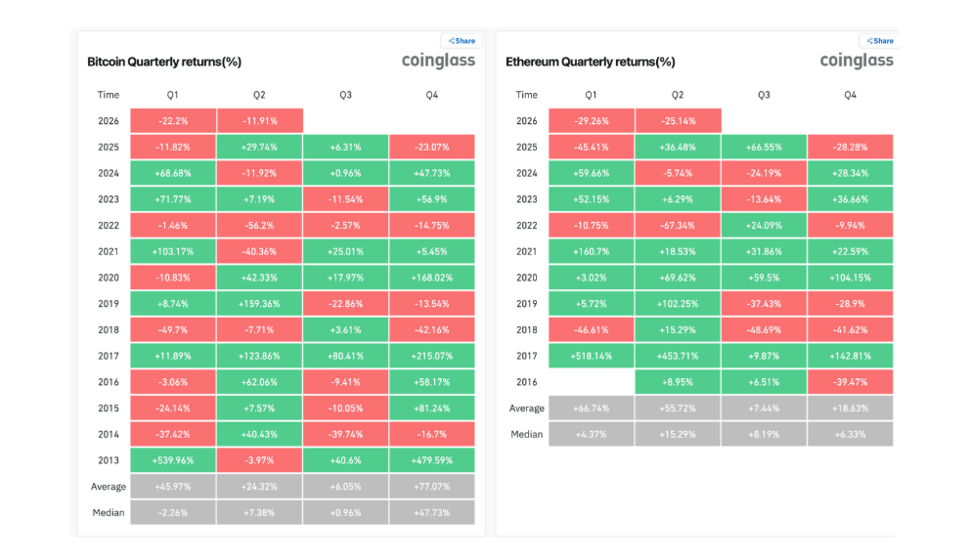The image size is (969, 560).
Task: Click the Ethereum 2025 Q3 cell showing +66.55%
Action: [764, 148]
